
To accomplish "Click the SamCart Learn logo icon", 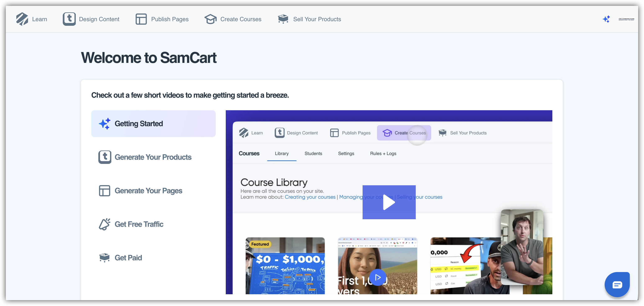I will pos(22,19).
